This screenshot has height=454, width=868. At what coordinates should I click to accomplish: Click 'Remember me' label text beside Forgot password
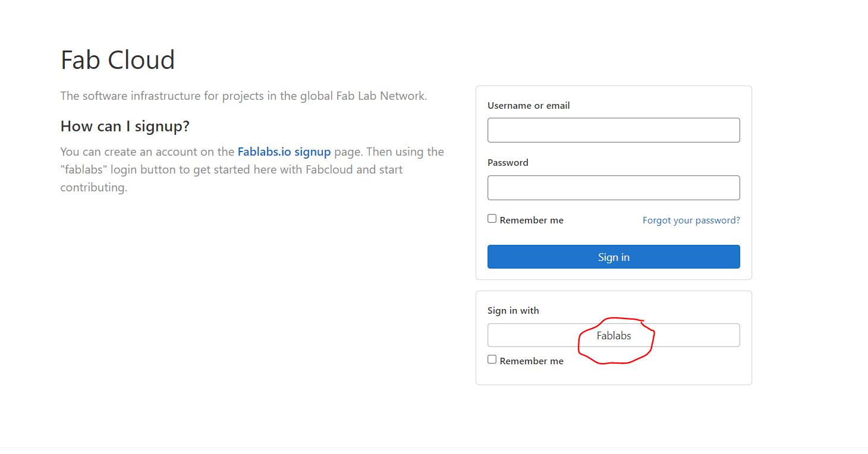coord(532,220)
